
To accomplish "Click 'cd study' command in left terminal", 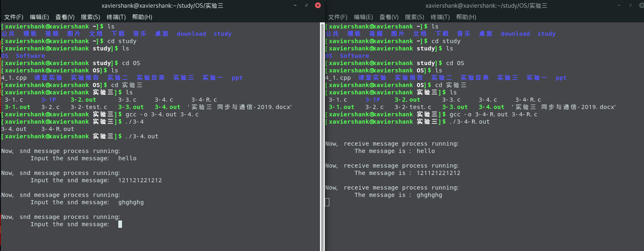I will (122, 41).
